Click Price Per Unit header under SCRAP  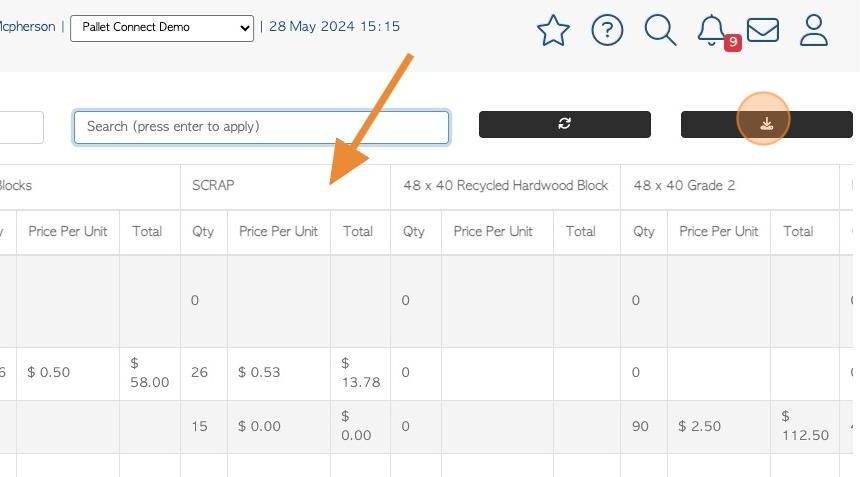point(278,231)
